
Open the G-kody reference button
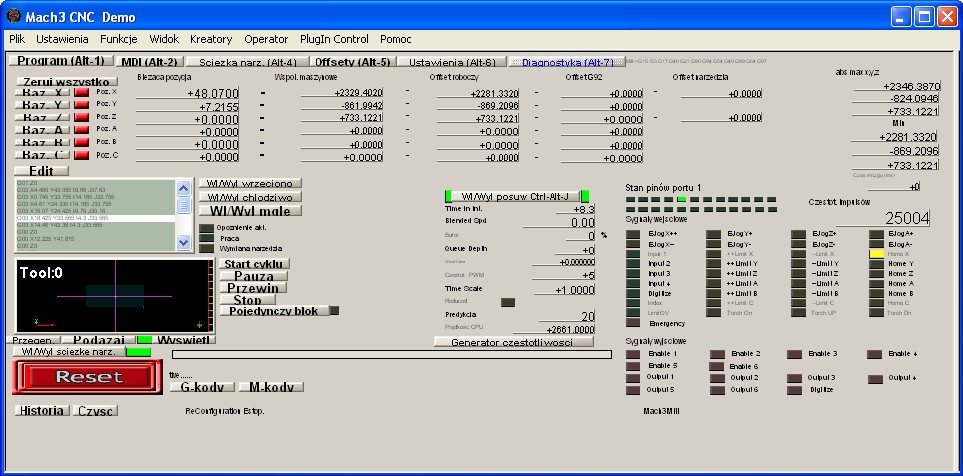(203, 387)
